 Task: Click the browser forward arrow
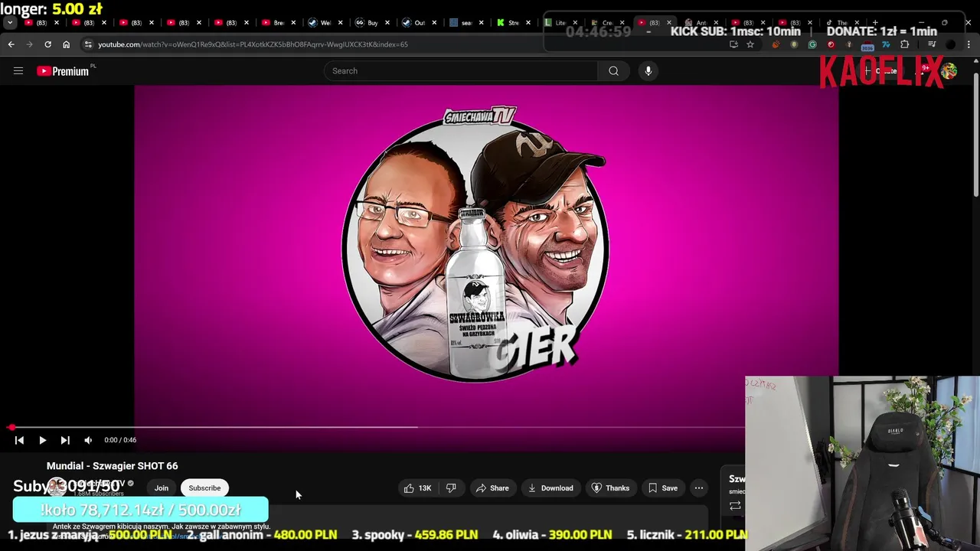(x=30, y=44)
